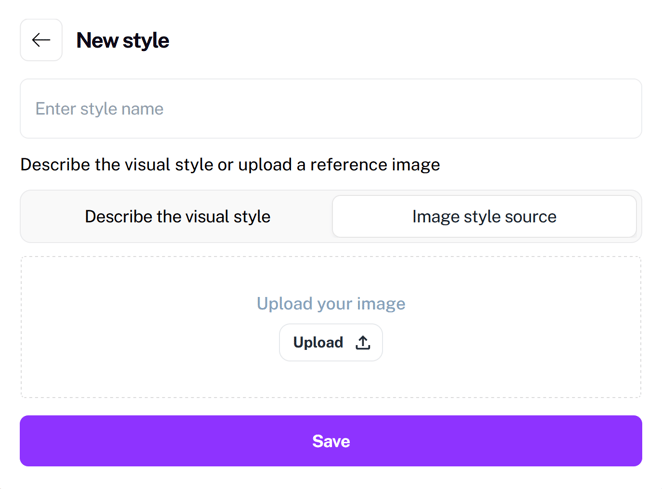Image resolution: width=662 pixels, height=489 pixels.
Task: Focus the Enter style name field
Action: point(331,109)
